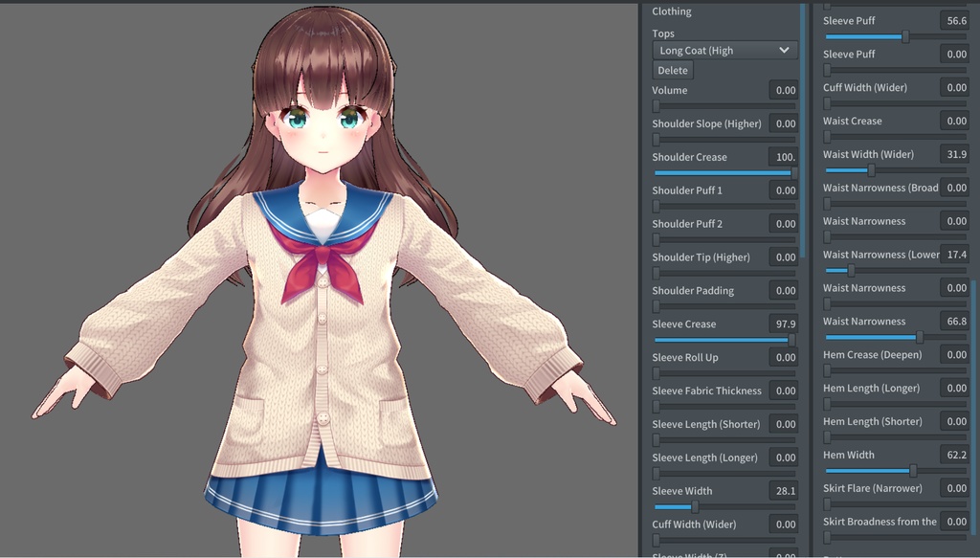Adjust the Shoulder Slope (Higher) slider
This screenshot has width=980, height=558.
coord(723,137)
